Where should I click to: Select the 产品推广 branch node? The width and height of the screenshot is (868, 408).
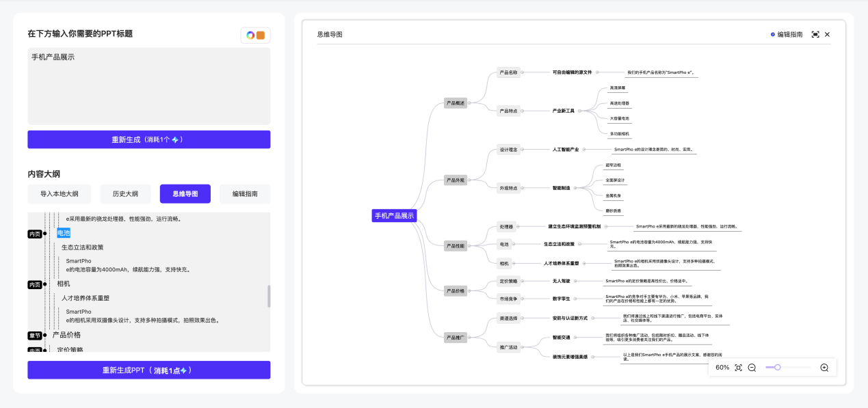(454, 336)
